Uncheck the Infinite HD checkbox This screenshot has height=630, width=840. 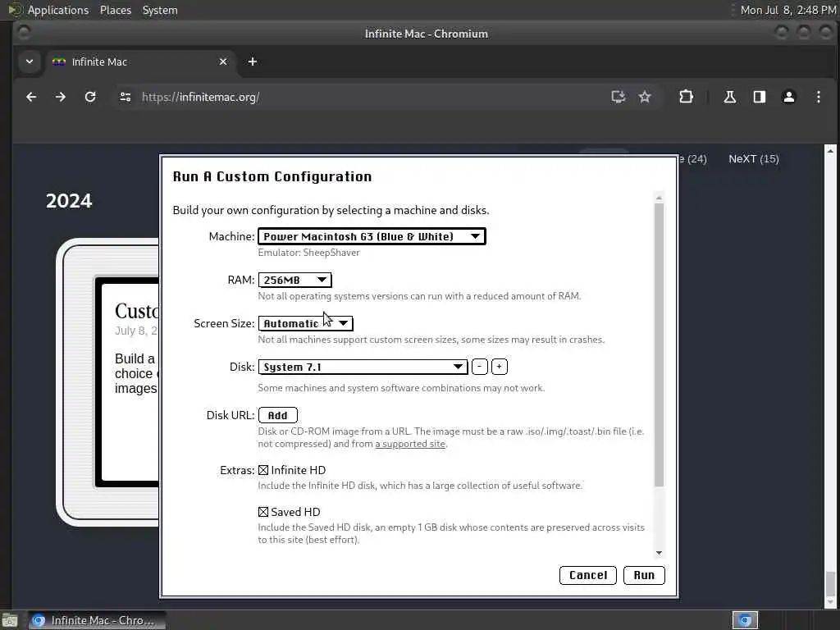263,470
